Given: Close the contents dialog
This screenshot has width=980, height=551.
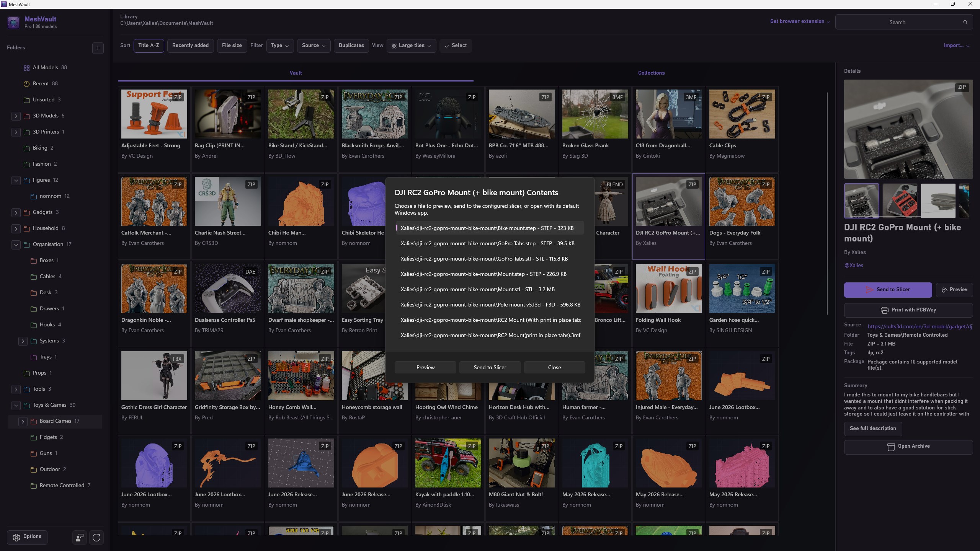Looking at the screenshot, I should coord(554,367).
